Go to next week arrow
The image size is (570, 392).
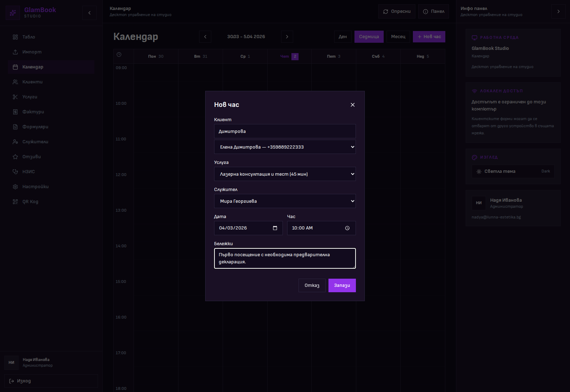[x=287, y=37]
